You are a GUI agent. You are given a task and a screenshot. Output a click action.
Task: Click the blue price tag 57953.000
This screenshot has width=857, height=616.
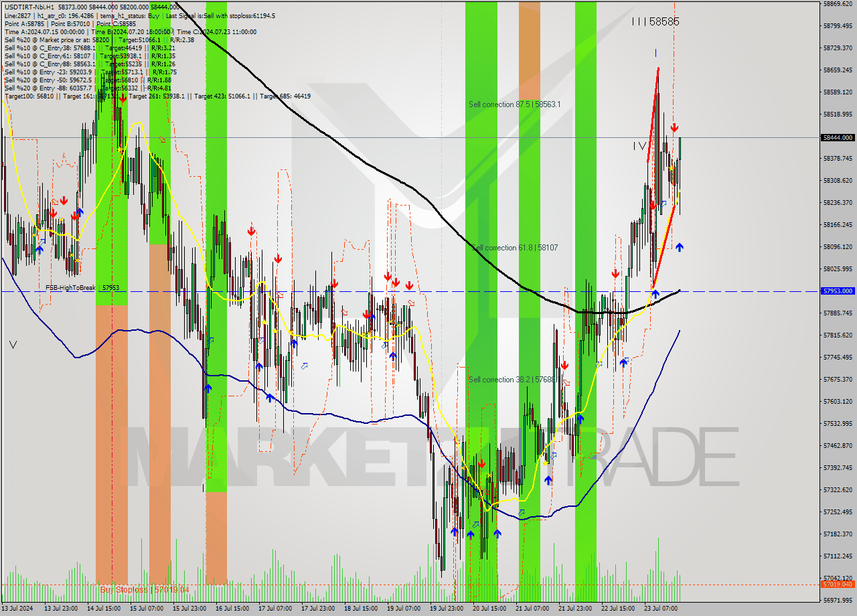click(x=837, y=291)
